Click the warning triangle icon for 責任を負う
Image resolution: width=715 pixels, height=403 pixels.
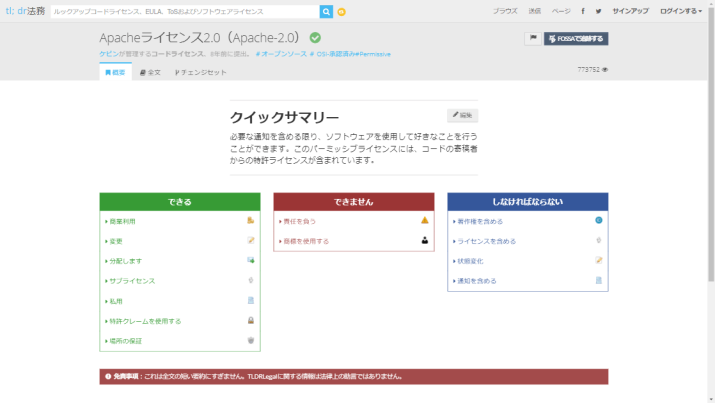(x=424, y=220)
